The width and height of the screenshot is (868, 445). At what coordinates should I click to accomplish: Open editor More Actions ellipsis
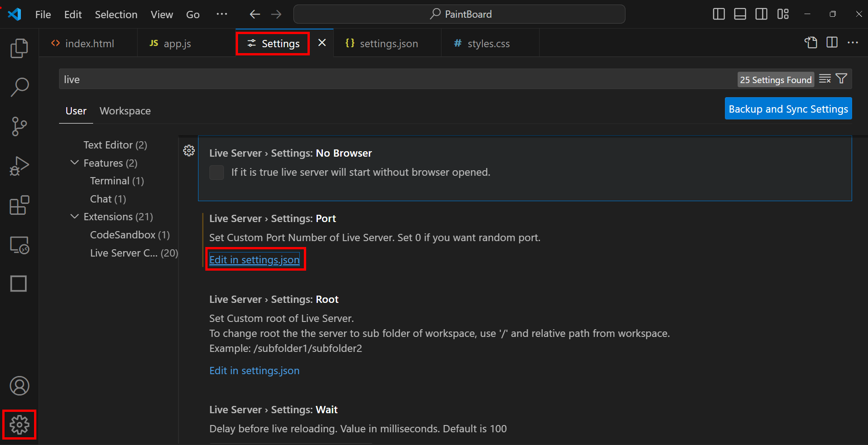pyautogui.click(x=853, y=43)
